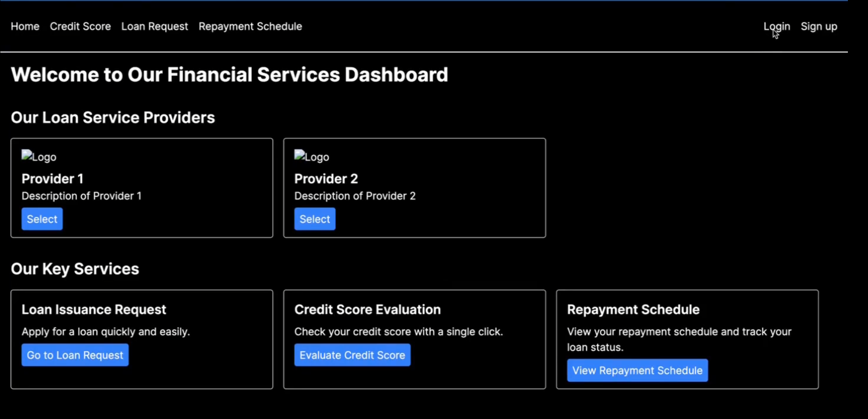Open the Sign up link
This screenshot has height=419, width=868.
pos(818,26)
